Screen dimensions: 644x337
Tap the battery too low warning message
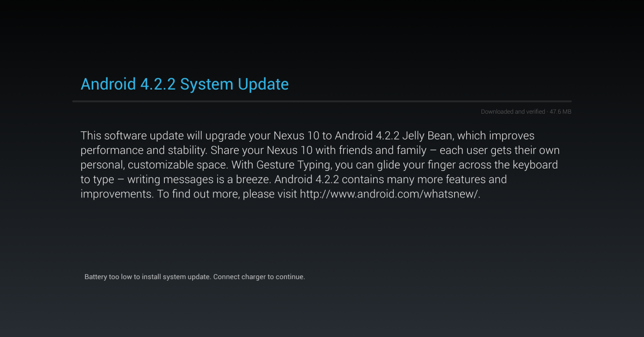point(195,277)
